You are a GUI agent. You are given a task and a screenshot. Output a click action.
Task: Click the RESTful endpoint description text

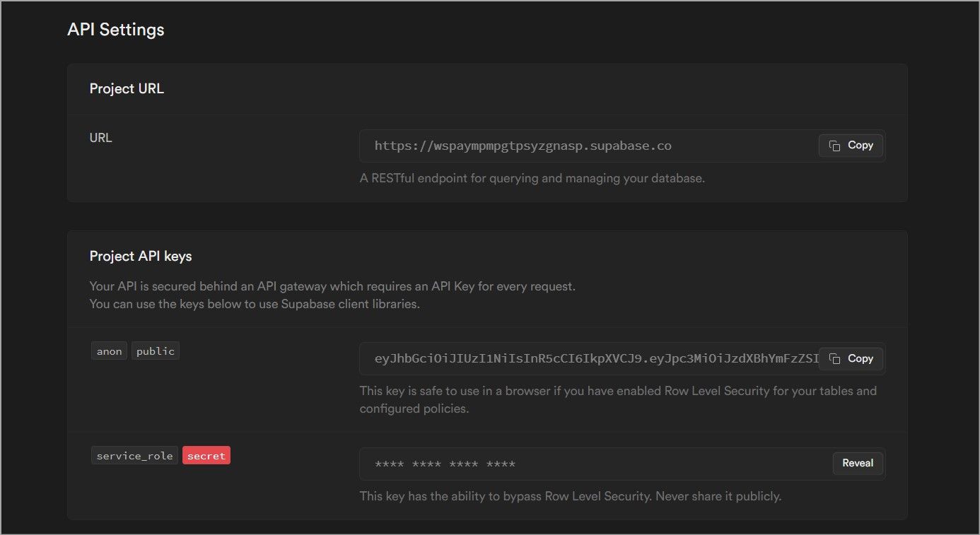tap(532, 179)
